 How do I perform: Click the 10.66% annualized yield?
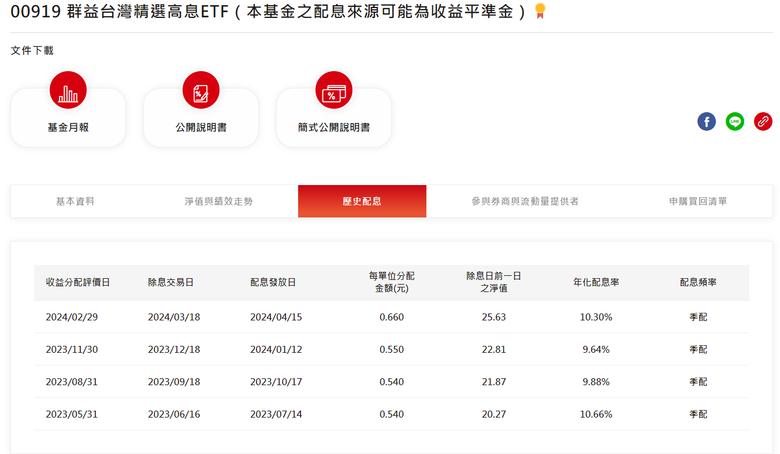pos(596,414)
